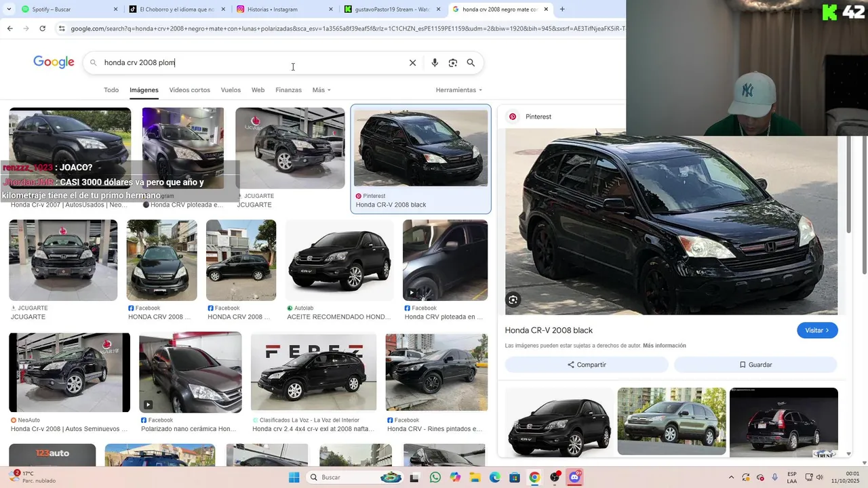The height and width of the screenshot is (488, 868).
Task: Open the Autolab ACEITE RECOMENDADO thumbnail
Action: coord(340,260)
